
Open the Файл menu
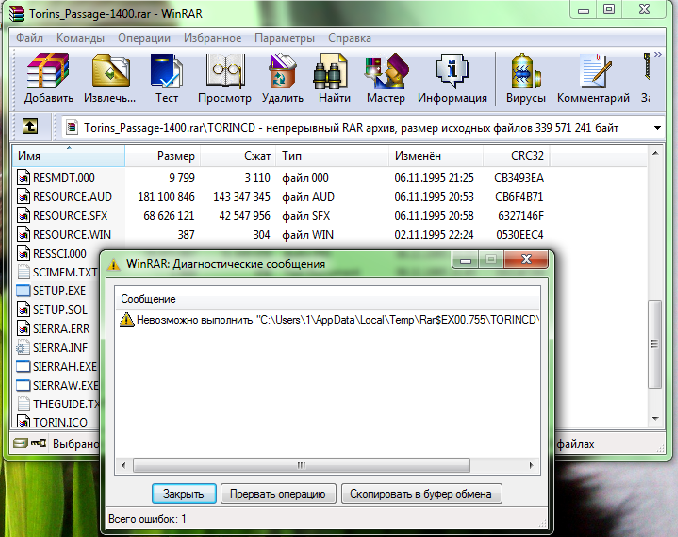tap(29, 38)
